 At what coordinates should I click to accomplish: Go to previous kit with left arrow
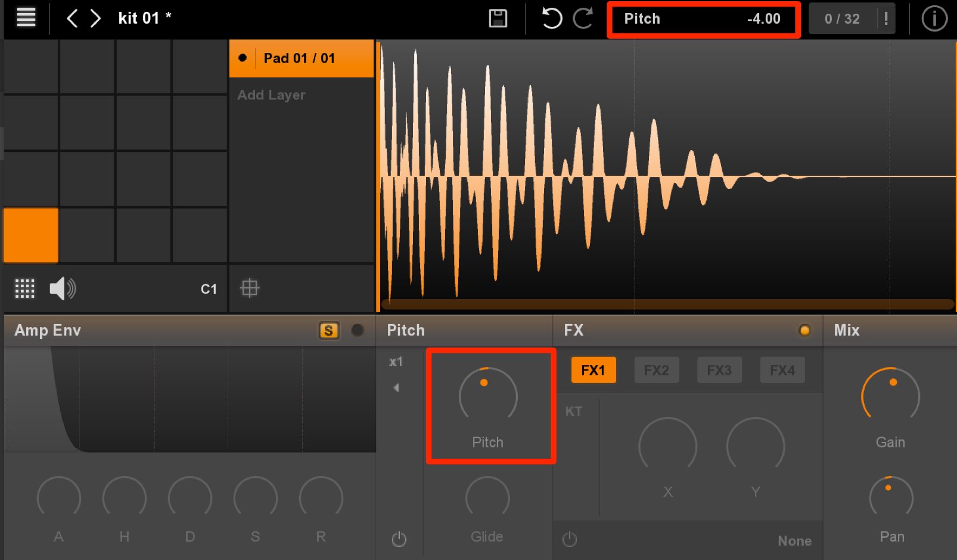point(72,18)
